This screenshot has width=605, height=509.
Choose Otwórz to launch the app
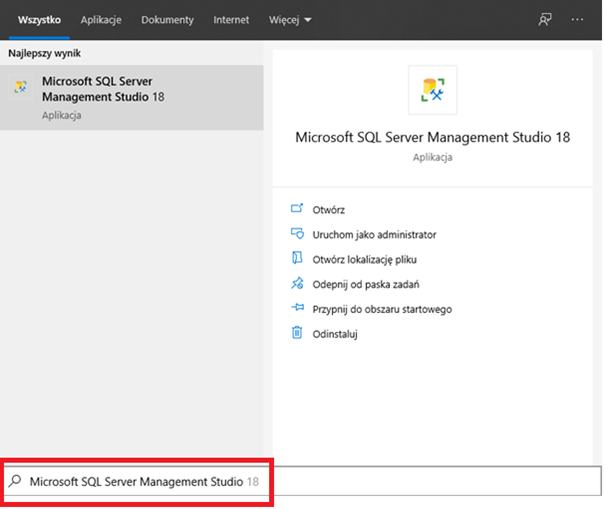coord(328,210)
